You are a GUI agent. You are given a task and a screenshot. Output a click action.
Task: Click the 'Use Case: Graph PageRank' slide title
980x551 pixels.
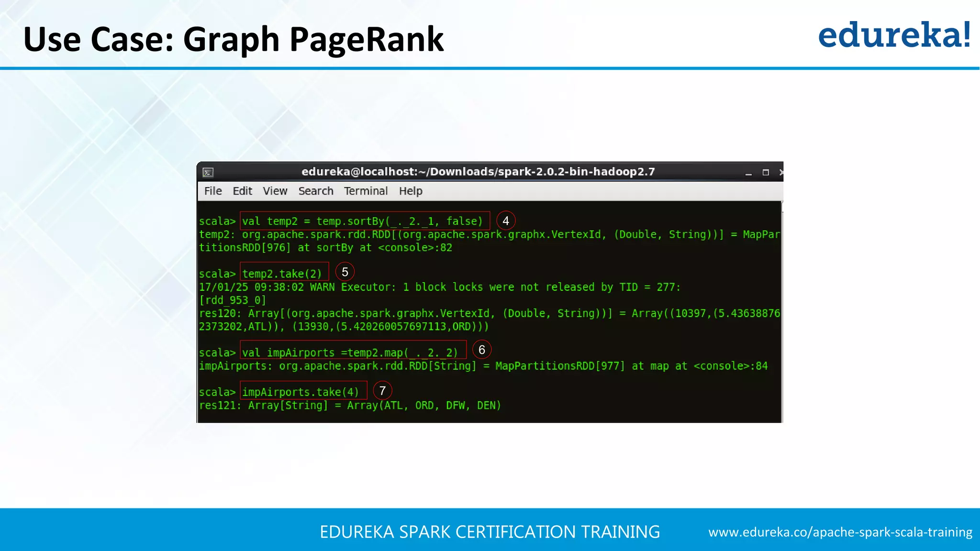coord(234,39)
